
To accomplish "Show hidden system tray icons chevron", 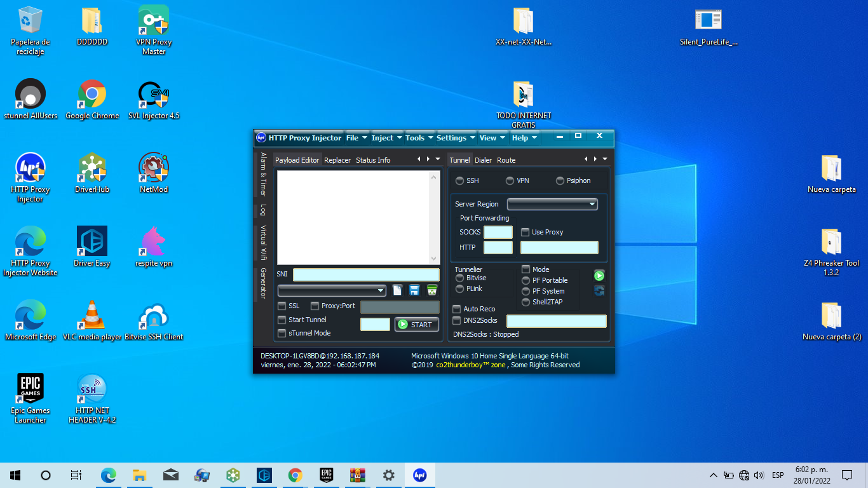I will click(713, 475).
